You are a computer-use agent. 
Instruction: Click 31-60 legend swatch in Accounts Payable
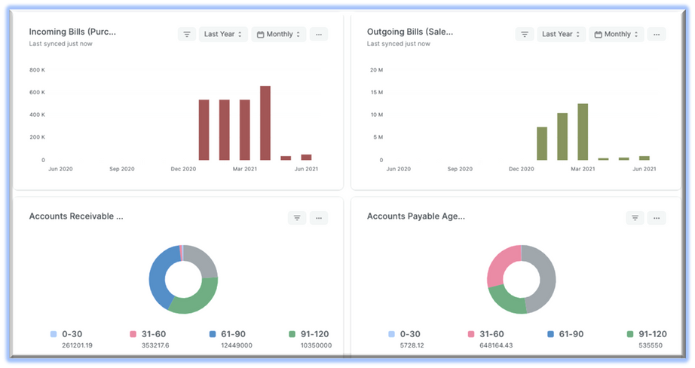pyautogui.click(x=471, y=334)
